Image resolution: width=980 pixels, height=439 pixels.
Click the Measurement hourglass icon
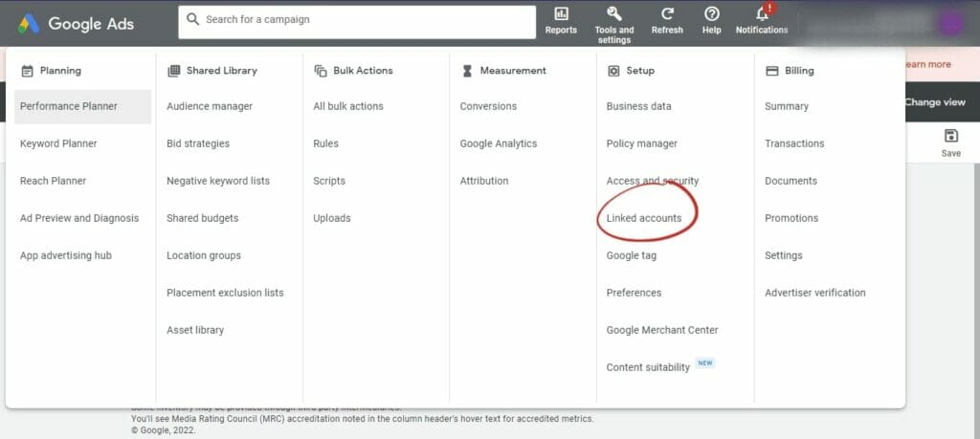(467, 71)
